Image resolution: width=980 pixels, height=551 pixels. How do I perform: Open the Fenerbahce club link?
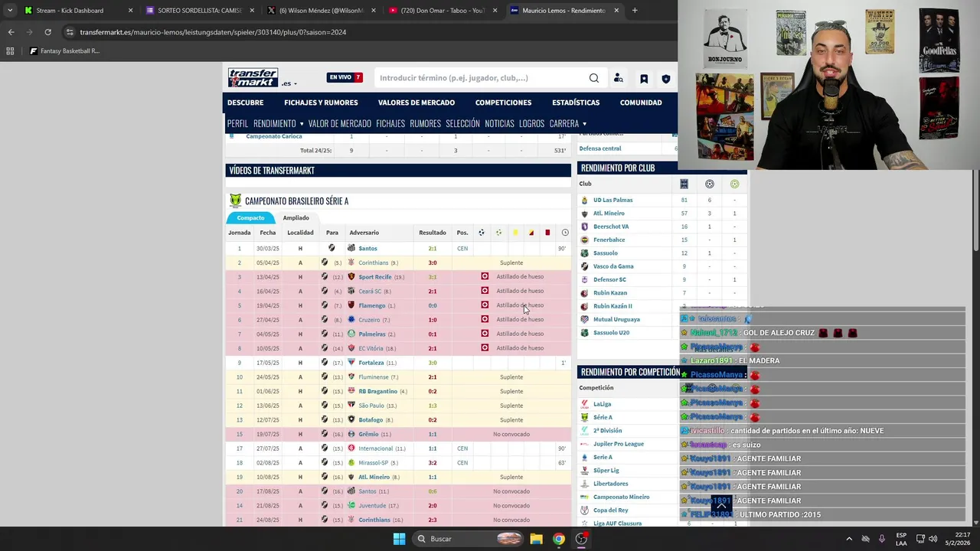click(x=609, y=240)
